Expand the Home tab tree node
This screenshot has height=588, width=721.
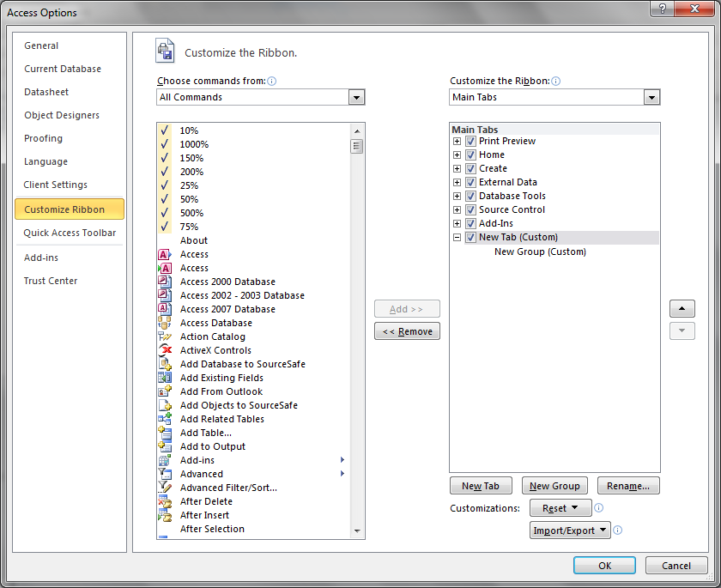457,155
